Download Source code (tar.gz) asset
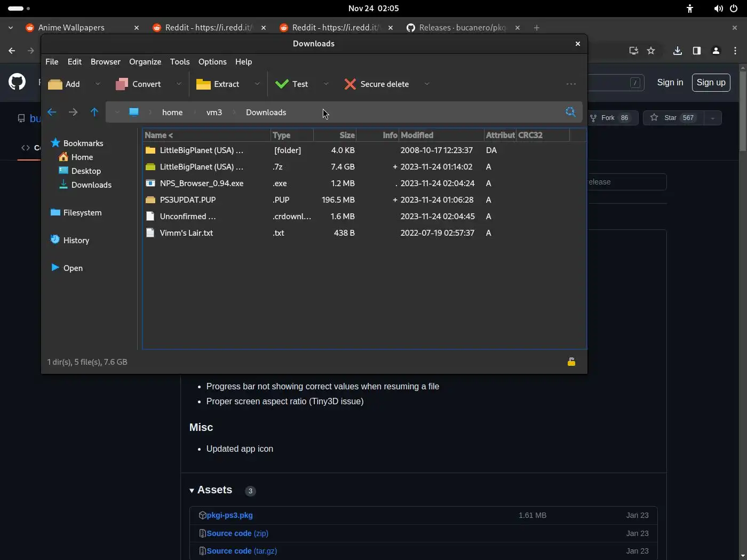 242,551
